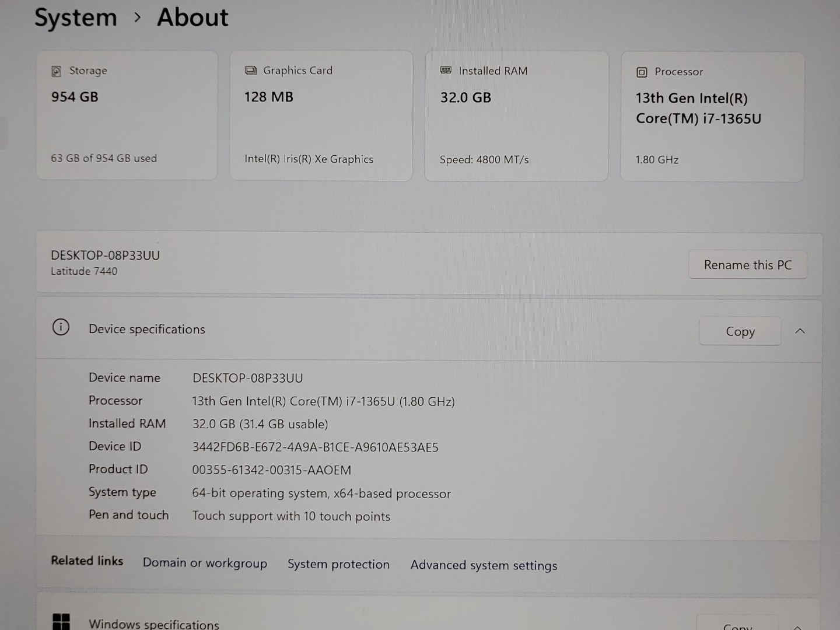Select the Device ID value text

pyautogui.click(x=316, y=447)
